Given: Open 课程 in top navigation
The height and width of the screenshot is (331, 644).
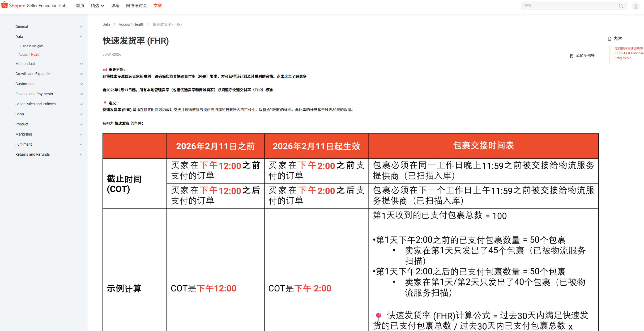Looking at the screenshot, I should (115, 6).
